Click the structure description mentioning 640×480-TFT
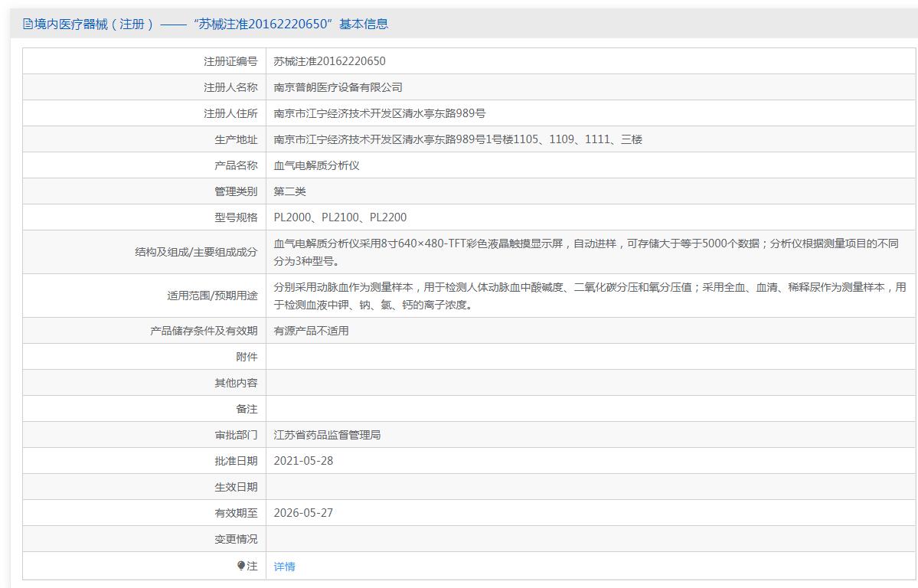 [x=586, y=252]
